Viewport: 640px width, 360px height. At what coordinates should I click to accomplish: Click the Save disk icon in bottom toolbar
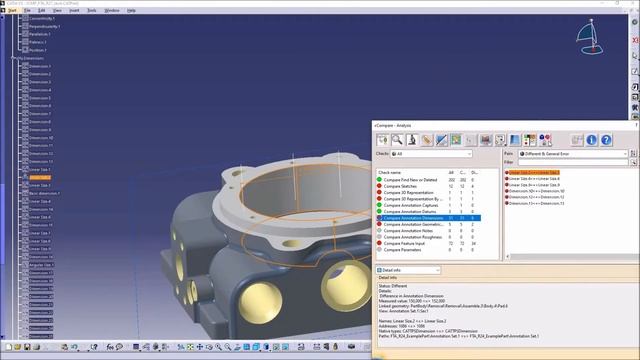[x=27, y=347]
